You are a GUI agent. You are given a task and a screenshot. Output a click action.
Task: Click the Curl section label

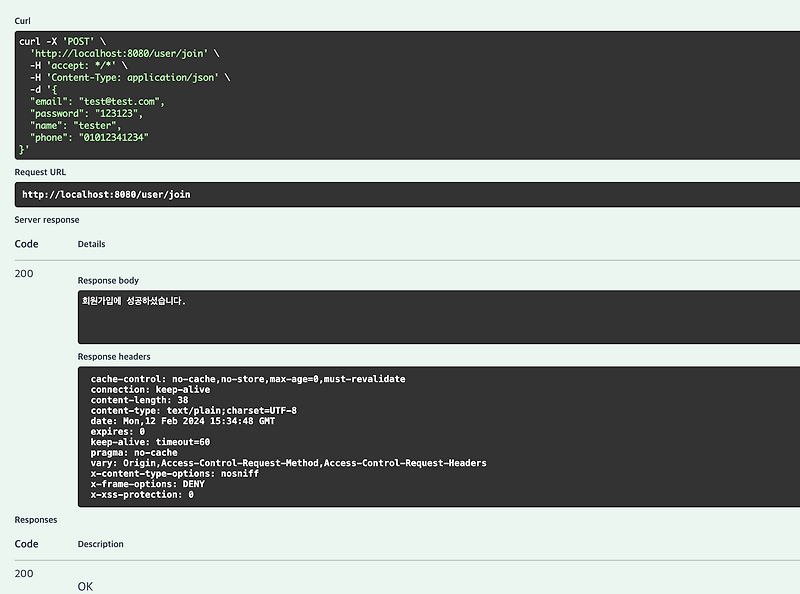click(21, 19)
